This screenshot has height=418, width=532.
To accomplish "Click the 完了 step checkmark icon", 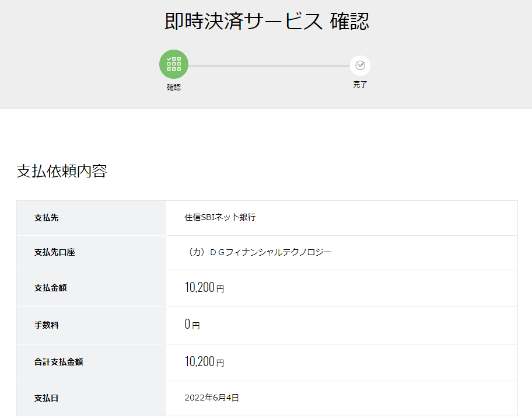I will click(360, 65).
